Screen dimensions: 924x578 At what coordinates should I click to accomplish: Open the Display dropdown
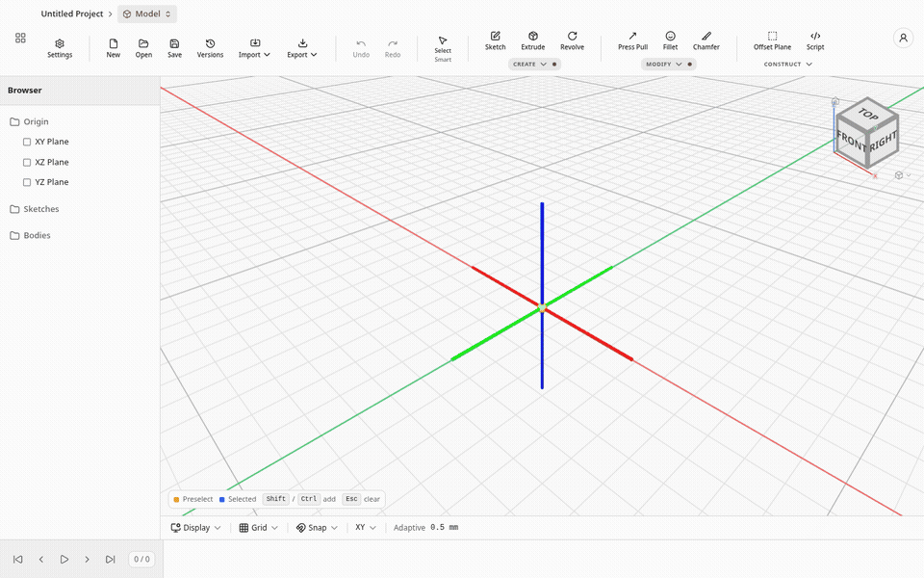tap(195, 528)
